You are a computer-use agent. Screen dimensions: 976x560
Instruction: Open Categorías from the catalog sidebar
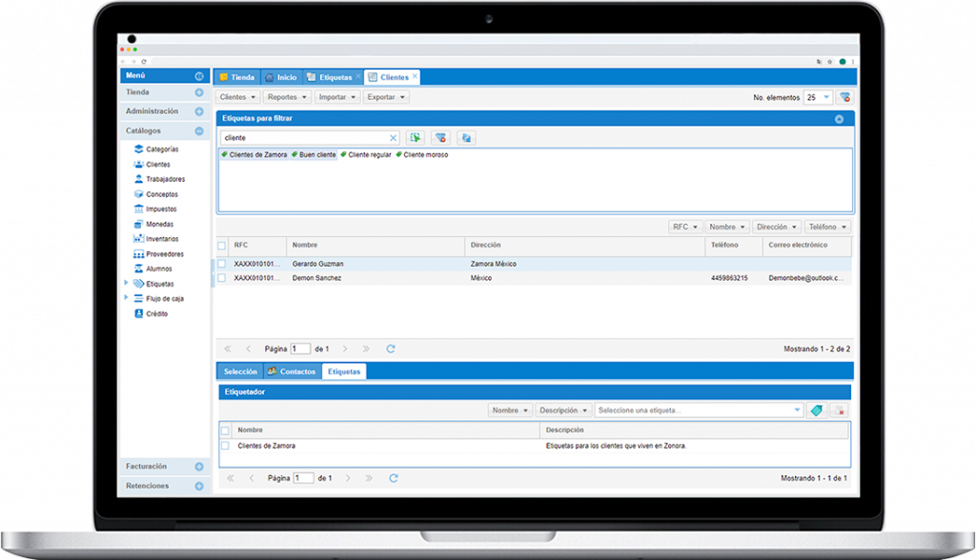[161, 150]
